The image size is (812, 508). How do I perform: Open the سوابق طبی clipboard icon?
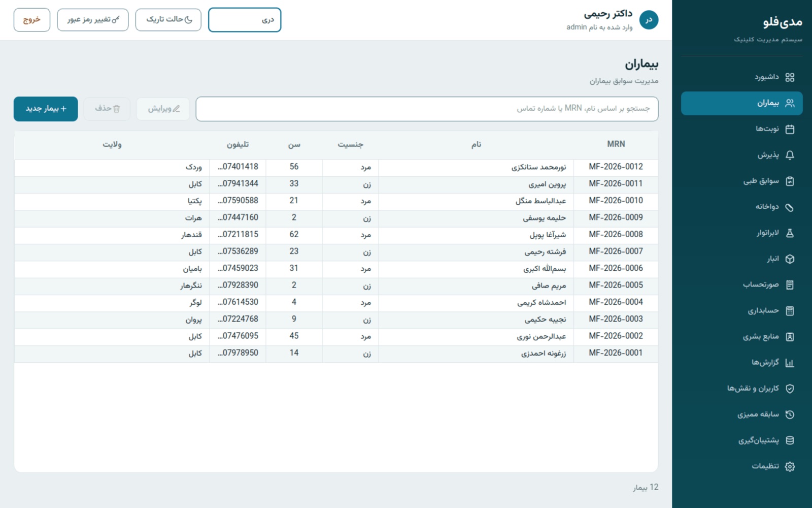790,181
